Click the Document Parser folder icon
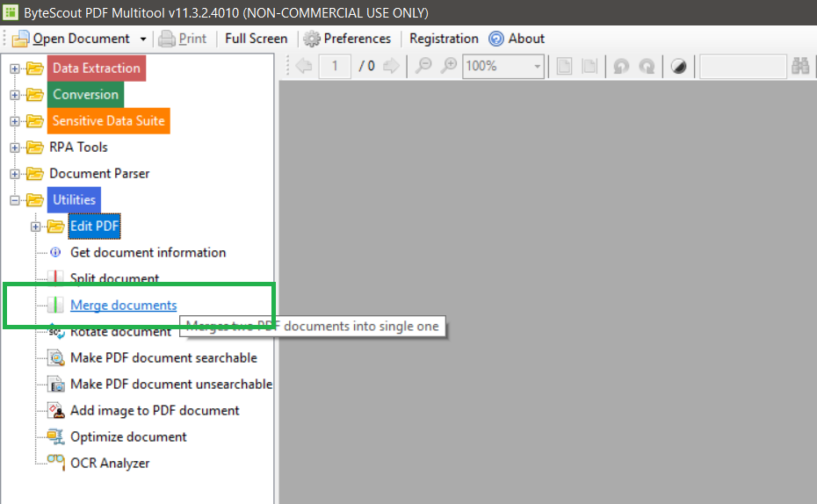Image resolution: width=817 pixels, height=504 pixels. click(35, 173)
